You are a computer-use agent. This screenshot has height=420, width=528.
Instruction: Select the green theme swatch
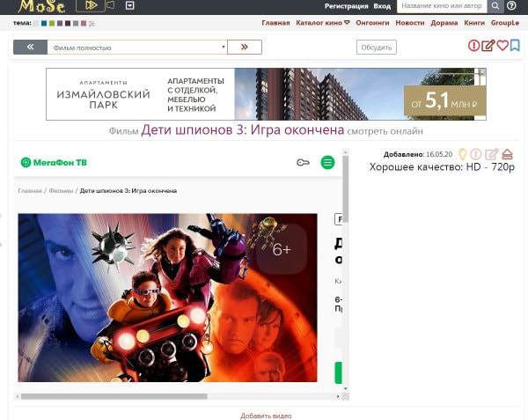click(52, 23)
